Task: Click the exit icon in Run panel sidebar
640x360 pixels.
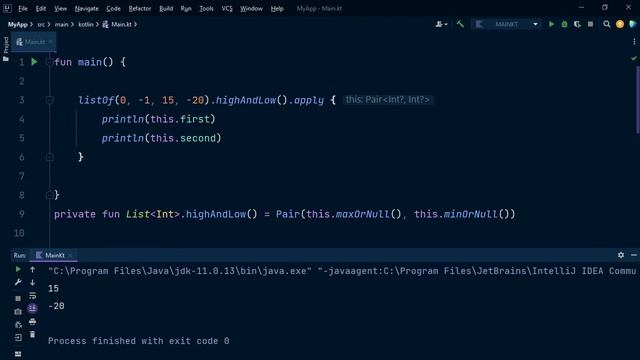Action: point(18,338)
